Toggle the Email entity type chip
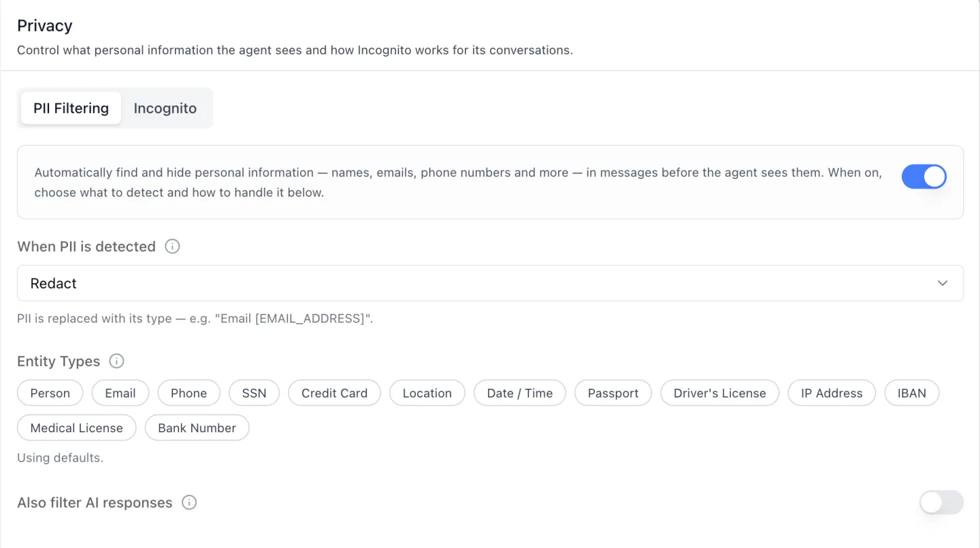The image size is (980, 548). (120, 393)
